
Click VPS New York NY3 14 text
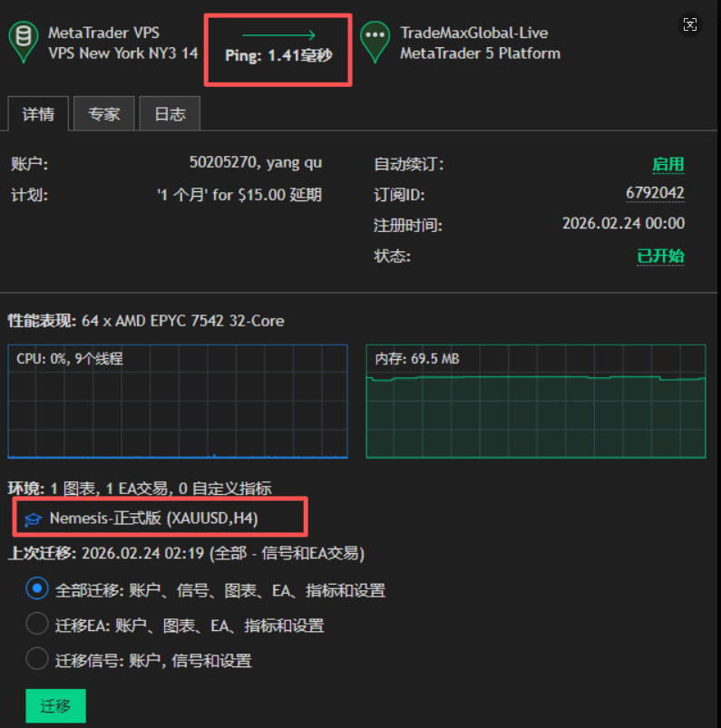point(123,53)
